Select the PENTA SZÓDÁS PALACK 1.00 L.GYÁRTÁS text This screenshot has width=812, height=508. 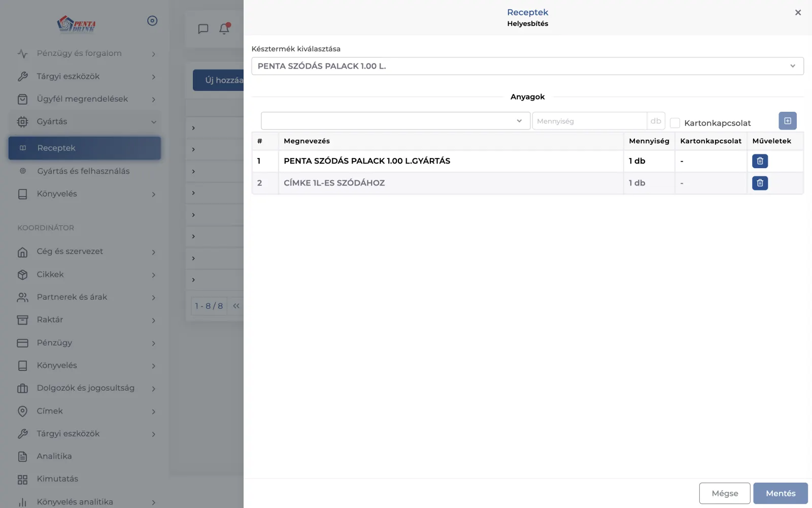pyautogui.click(x=367, y=161)
